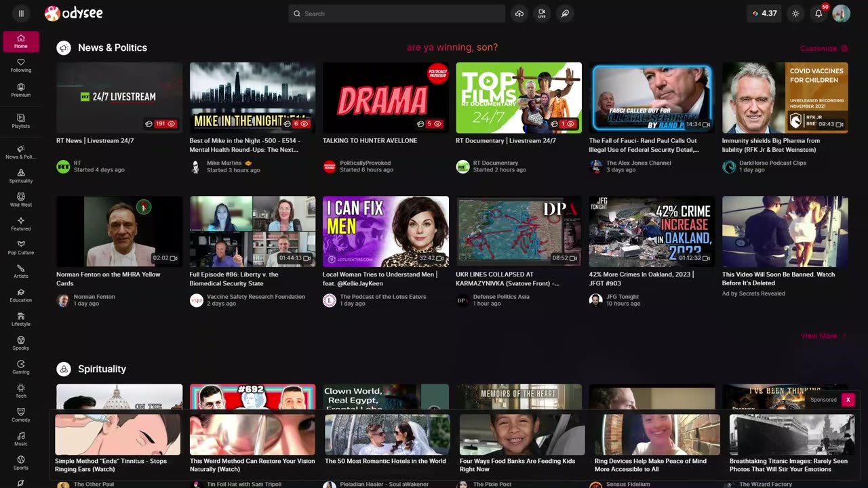Toggle the sidebar hamburger menu

pos(21,14)
